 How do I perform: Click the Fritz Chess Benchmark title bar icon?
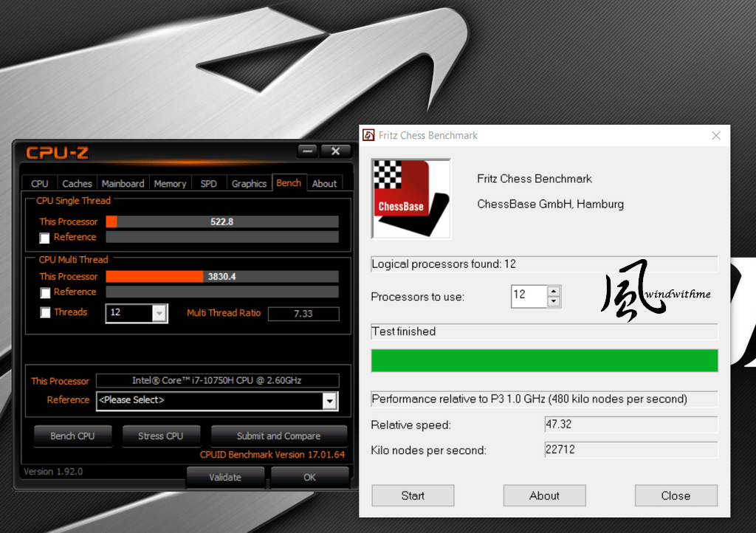pyautogui.click(x=368, y=135)
